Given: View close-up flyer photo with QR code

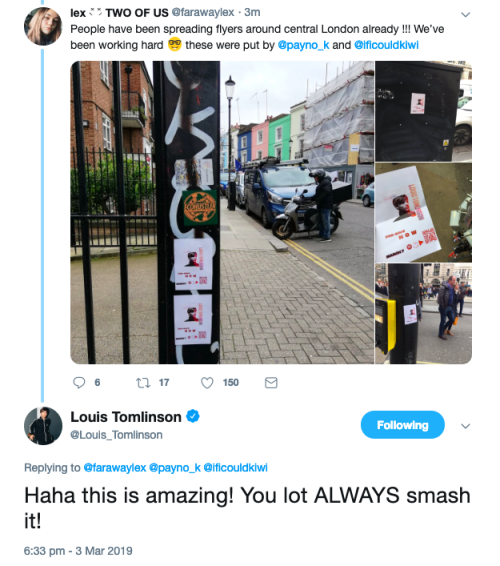Looking at the screenshot, I should click(423, 213).
